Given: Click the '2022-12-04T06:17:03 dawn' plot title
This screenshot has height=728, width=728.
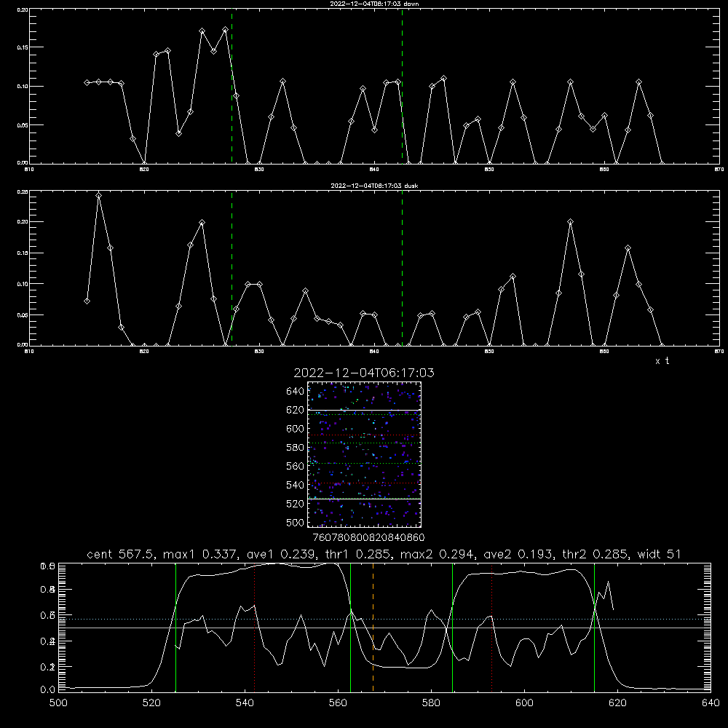Looking at the screenshot, I should pyautogui.click(x=374, y=4).
